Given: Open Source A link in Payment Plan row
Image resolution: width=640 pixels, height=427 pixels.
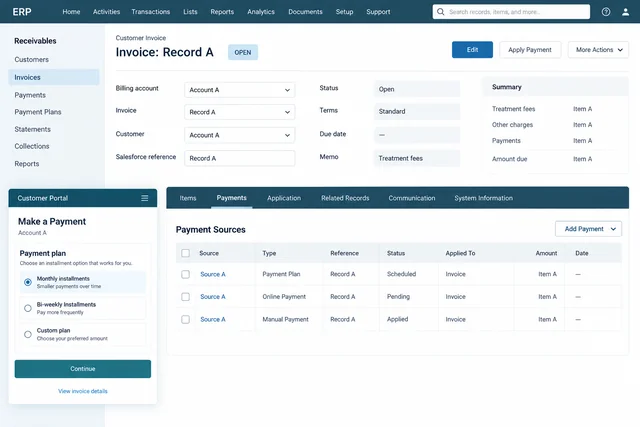Looking at the screenshot, I should (x=213, y=274).
